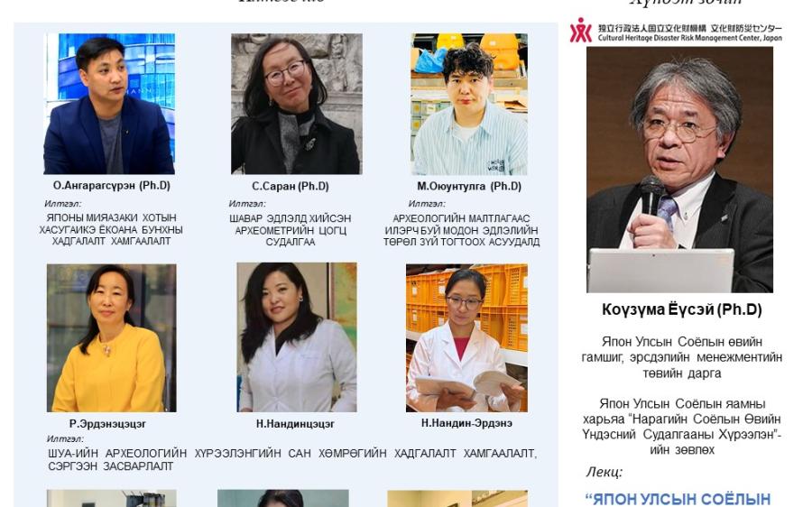Select the photo of О.Ангарагсүрэн in the blue blazer
The height and width of the screenshot is (507, 812).
(109, 104)
